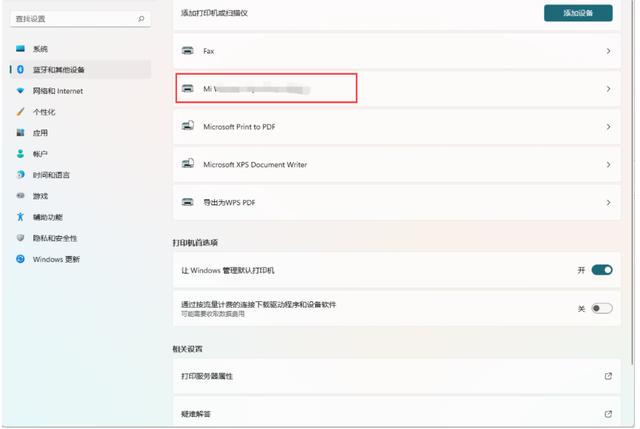Turn off 让 Windows 管理默认打印机 toggle
Screen dimensions: 640x429
(x=602, y=270)
